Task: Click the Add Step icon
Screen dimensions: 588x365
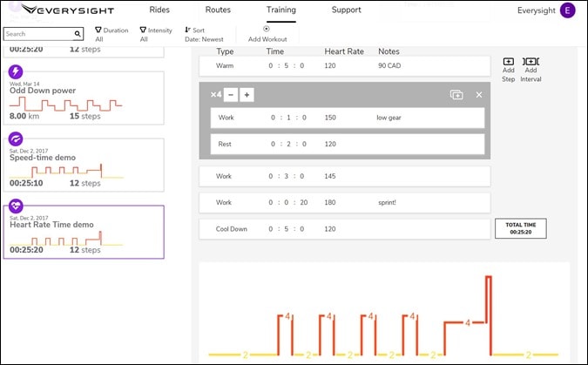Action: [508, 62]
